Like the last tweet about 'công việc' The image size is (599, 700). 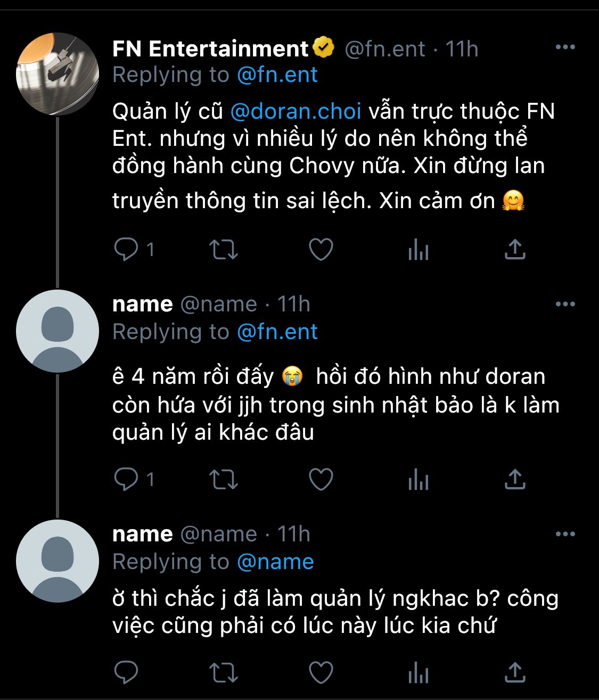point(321,672)
